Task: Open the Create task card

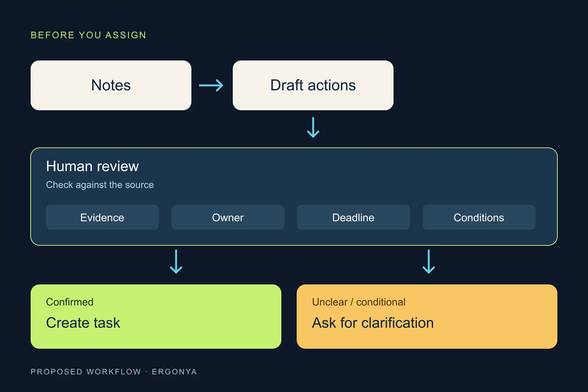Action: 156,317
